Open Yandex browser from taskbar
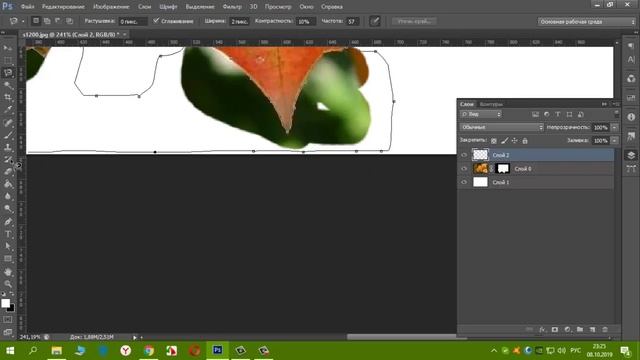The height and width of the screenshot is (360, 640). tap(126, 350)
